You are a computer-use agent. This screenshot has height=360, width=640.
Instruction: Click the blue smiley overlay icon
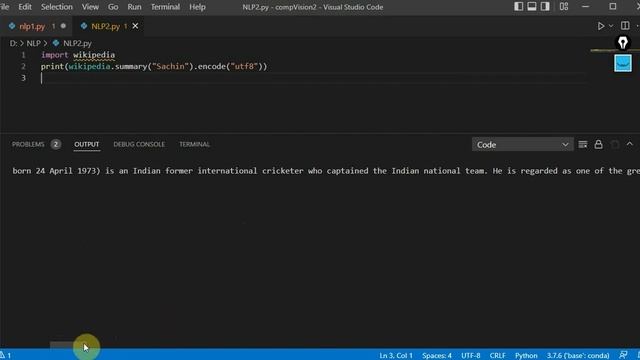point(623,63)
